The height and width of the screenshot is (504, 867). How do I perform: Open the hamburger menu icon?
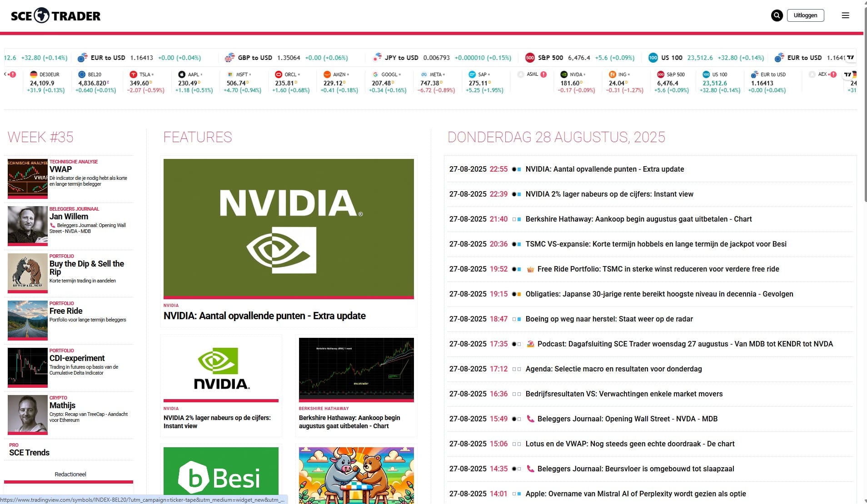pos(846,15)
